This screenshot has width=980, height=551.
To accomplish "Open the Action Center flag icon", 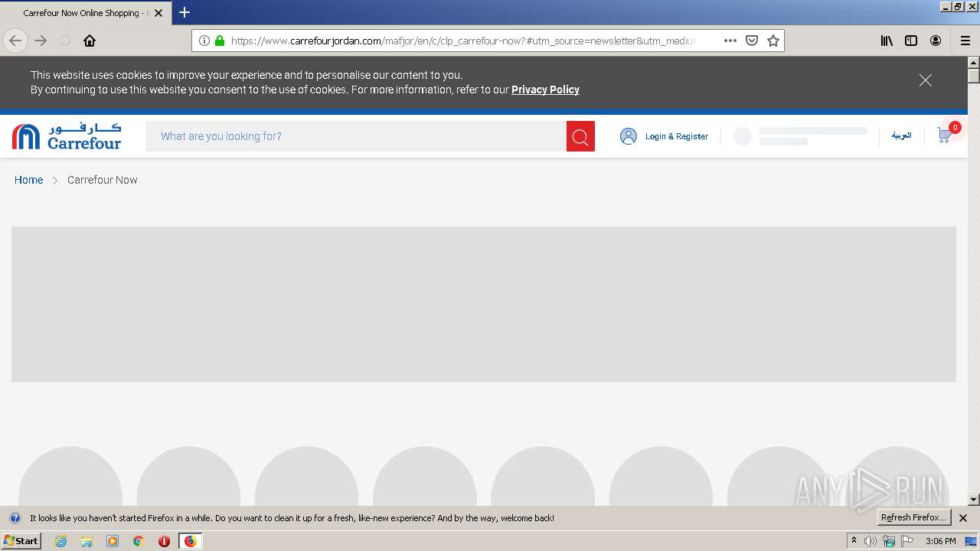I will pos(907,541).
